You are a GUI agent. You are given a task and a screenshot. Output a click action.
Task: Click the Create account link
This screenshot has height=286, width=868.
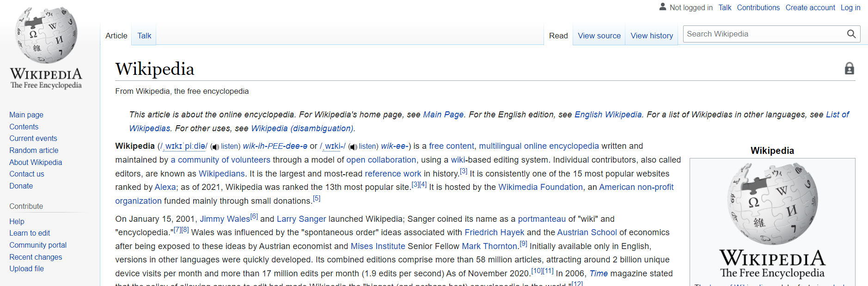coord(810,7)
